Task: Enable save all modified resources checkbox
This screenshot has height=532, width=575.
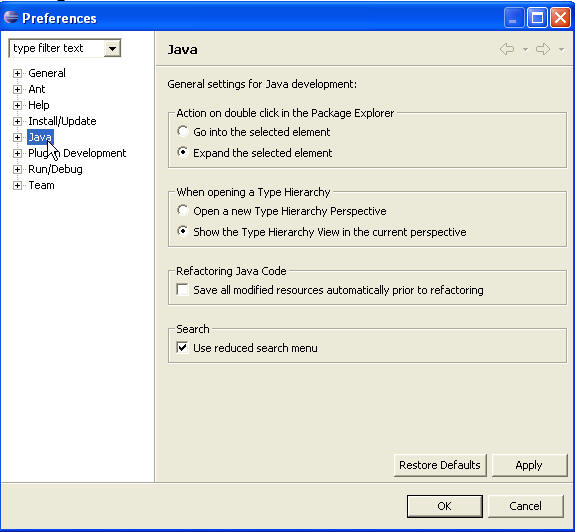Action: click(182, 289)
